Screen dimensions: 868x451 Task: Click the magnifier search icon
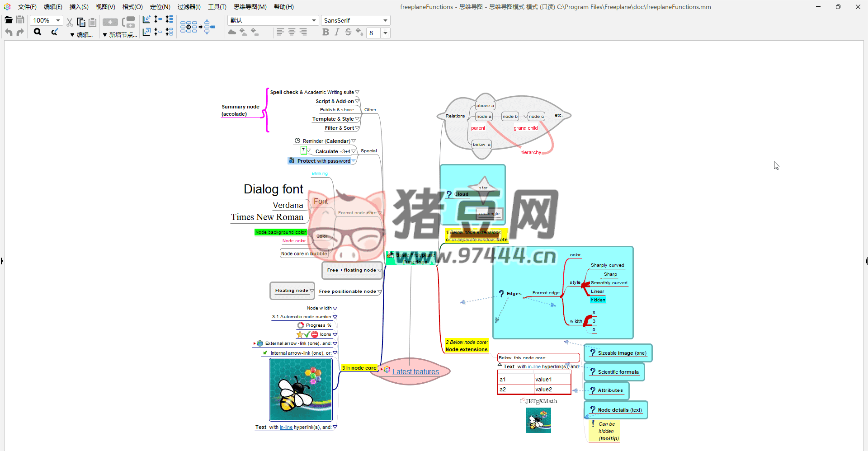38,32
